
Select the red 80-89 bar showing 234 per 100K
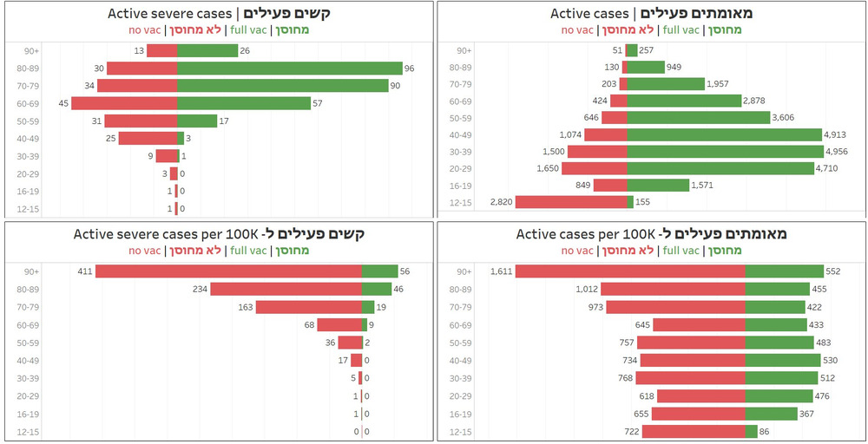click(x=286, y=289)
